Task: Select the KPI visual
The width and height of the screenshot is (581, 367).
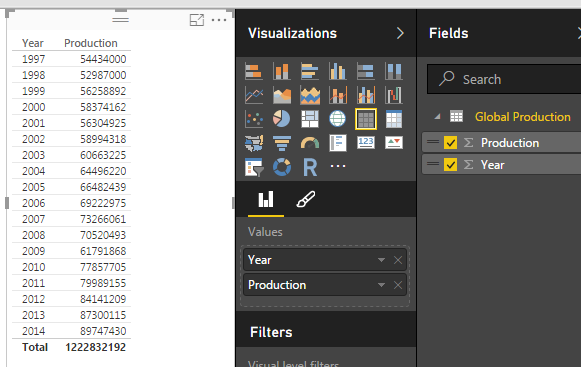Action: tap(394, 142)
